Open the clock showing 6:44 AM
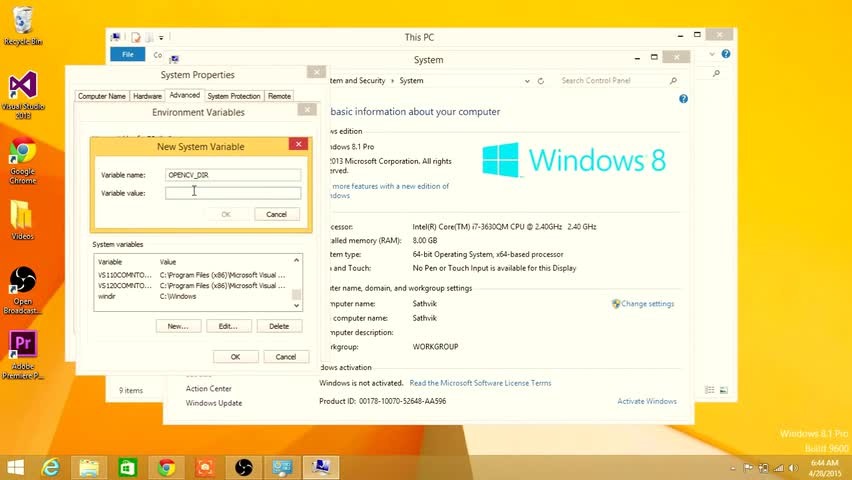The height and width of the screenshot is (480, 852). tap(824, 468)
